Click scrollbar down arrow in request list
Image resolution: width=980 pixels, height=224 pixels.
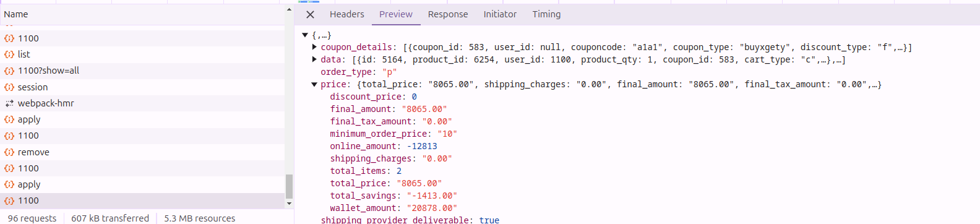289,204
